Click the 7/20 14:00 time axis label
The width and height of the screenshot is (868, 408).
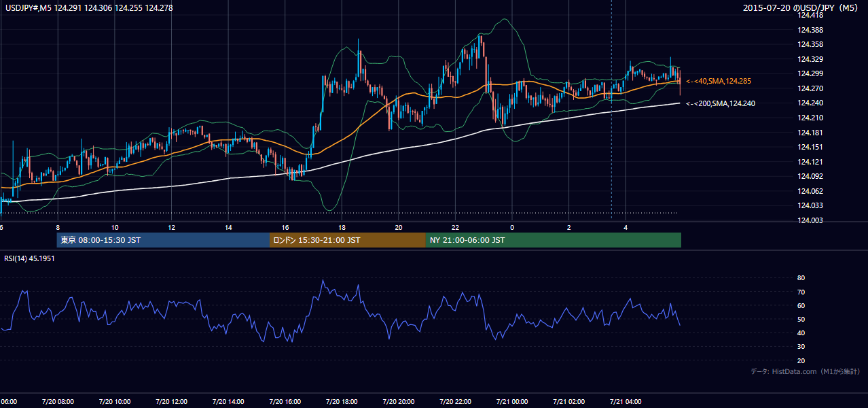pyautogui.click(x=228, y=402)
